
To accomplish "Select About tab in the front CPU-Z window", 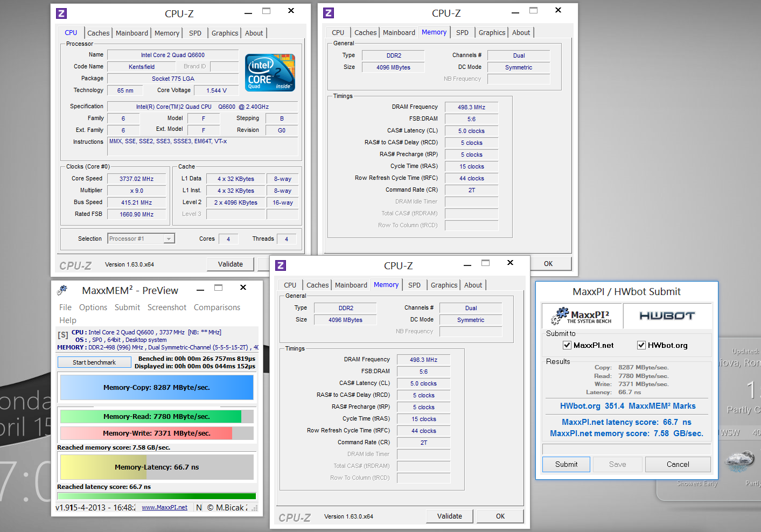I will [473, 285].
